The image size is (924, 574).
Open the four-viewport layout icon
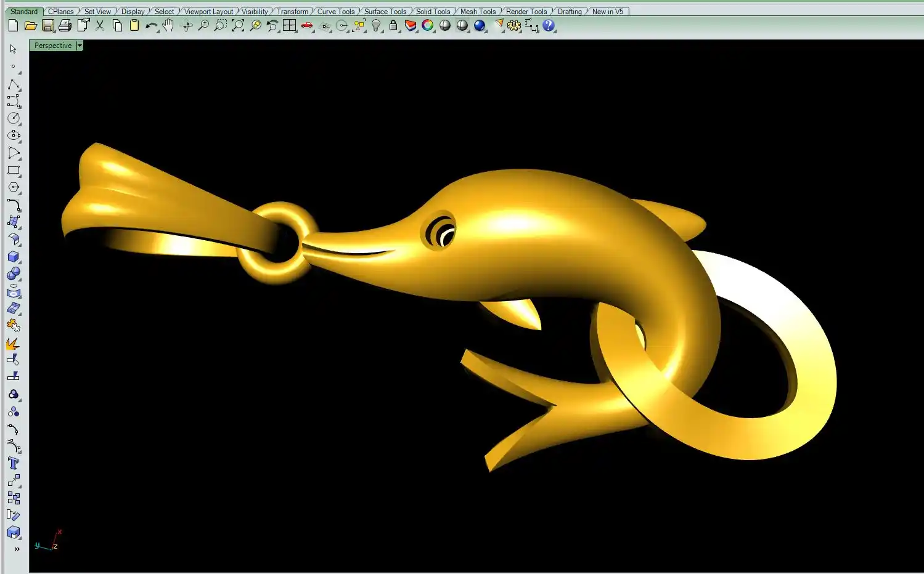pos(289,26)
